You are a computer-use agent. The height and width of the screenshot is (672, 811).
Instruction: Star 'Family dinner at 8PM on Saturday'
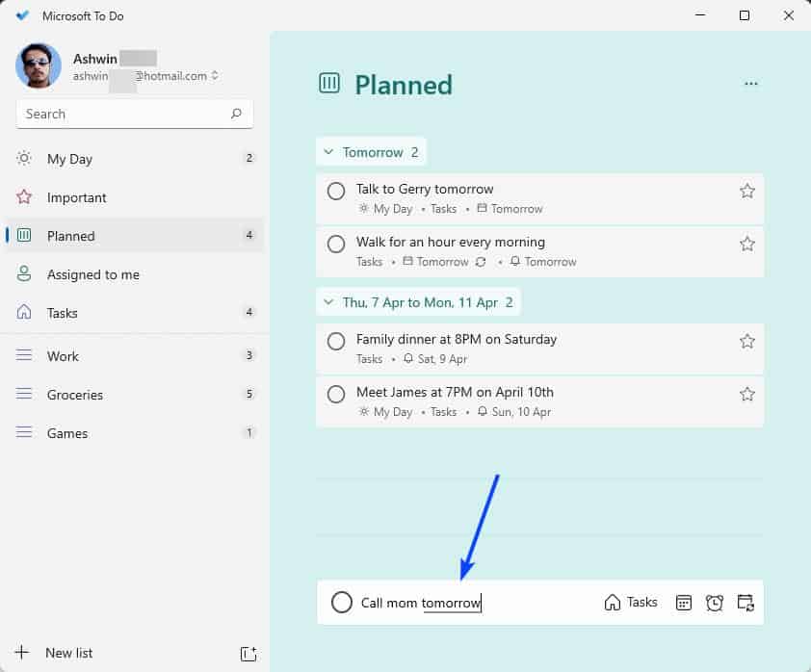747,341
